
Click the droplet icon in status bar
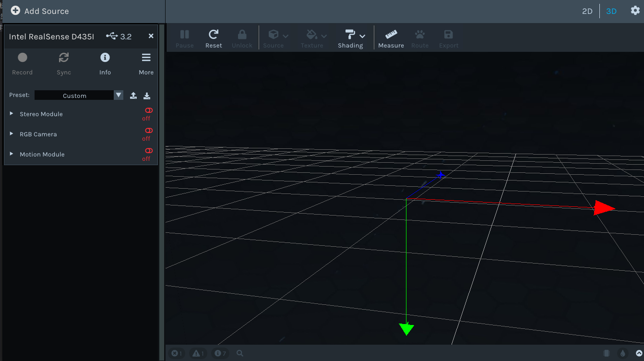pos(623,353)
